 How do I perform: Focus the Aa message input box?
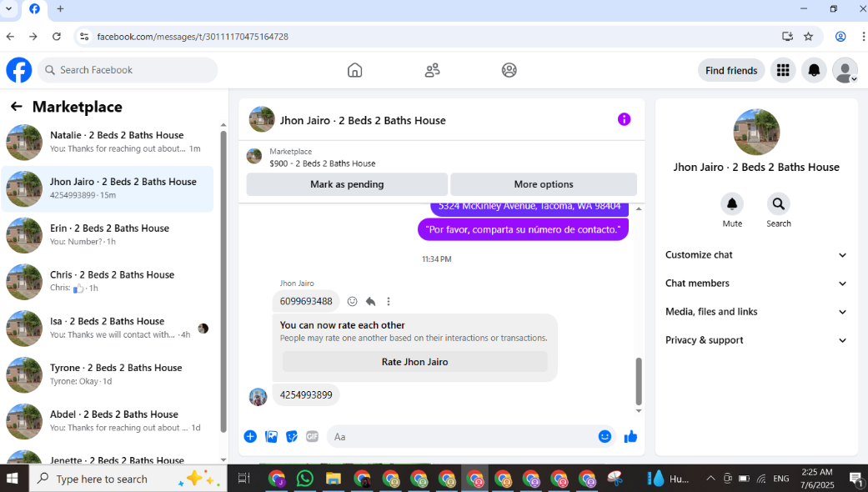point(462,437)
